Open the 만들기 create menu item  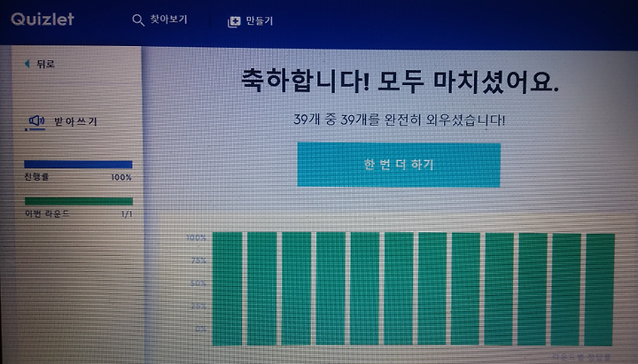pos(259,20)
